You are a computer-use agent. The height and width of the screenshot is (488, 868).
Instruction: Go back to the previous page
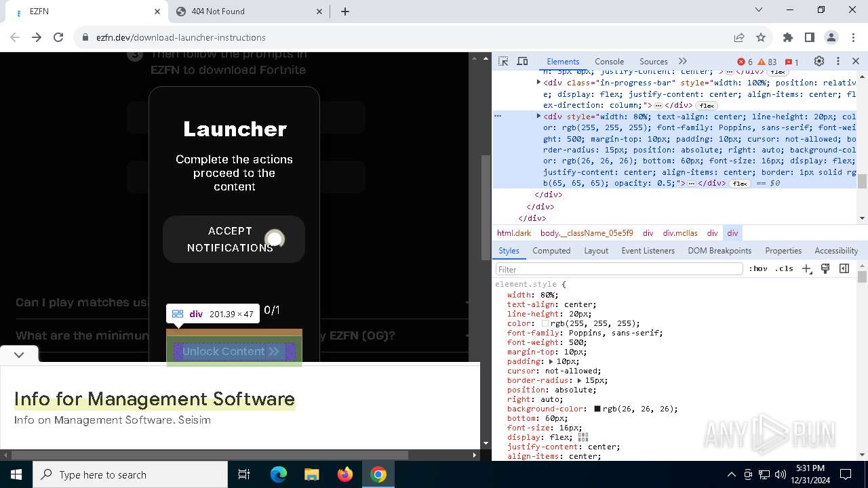(16, 37)
